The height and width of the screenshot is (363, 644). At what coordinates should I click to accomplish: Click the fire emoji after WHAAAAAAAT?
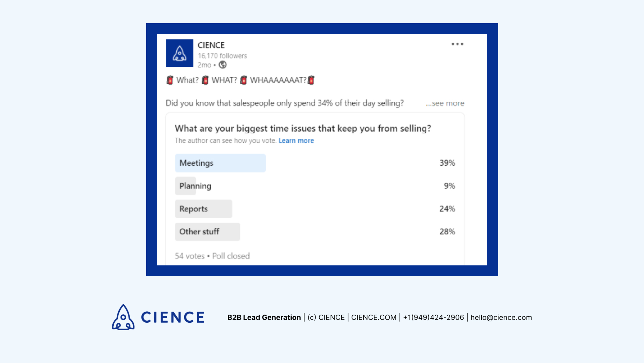click(x=311, y=80)
